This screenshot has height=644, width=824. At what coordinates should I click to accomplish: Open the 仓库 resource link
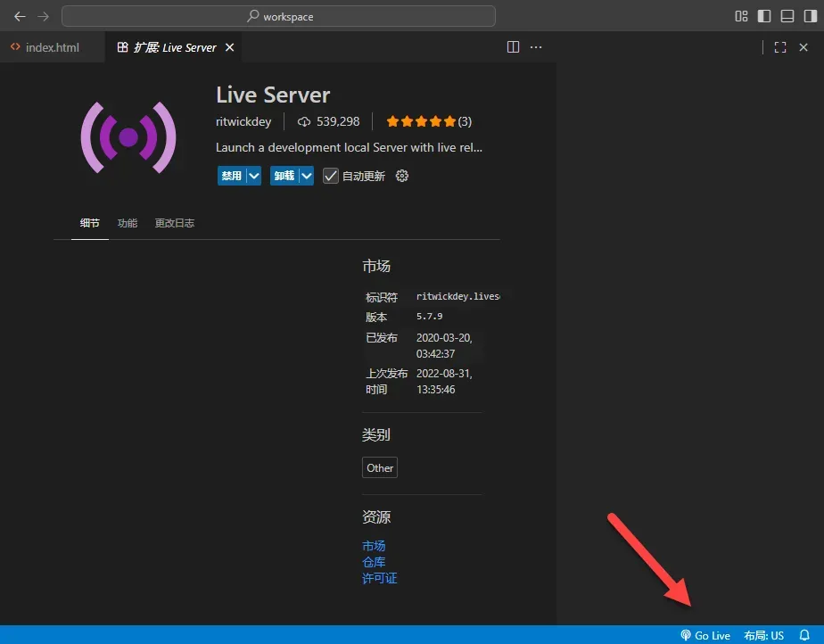(374, 562)
